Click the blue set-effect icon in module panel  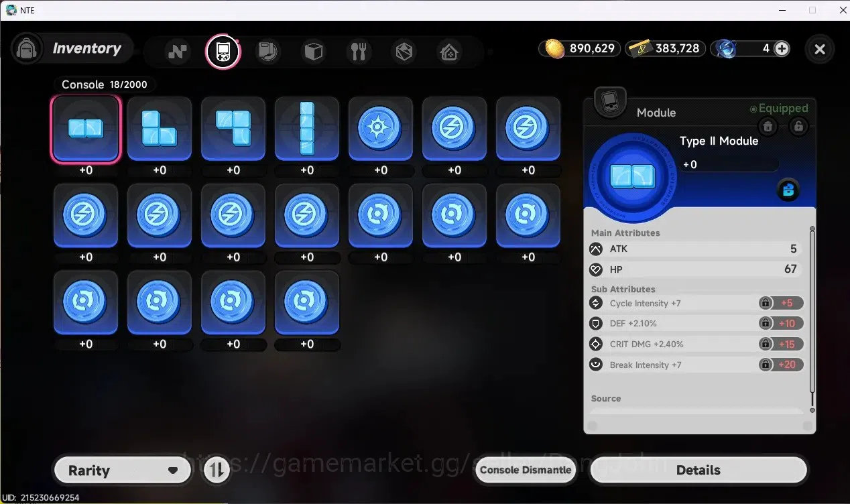click(788, 190)
